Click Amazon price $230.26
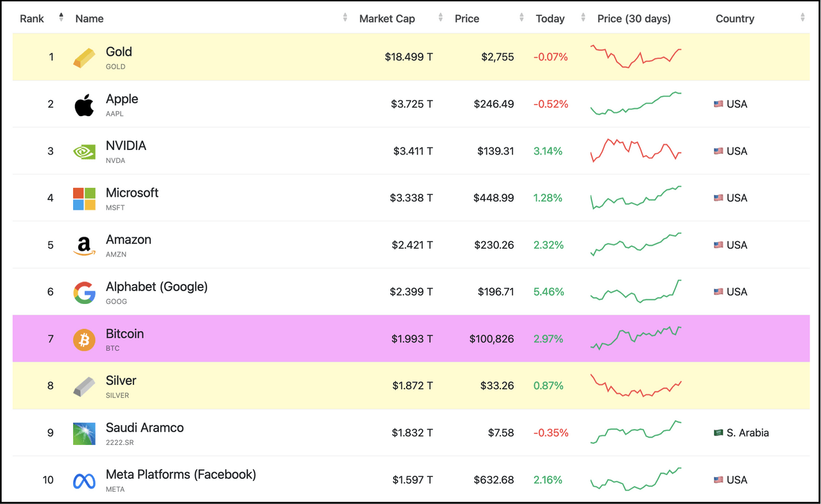 pos(494,245)
